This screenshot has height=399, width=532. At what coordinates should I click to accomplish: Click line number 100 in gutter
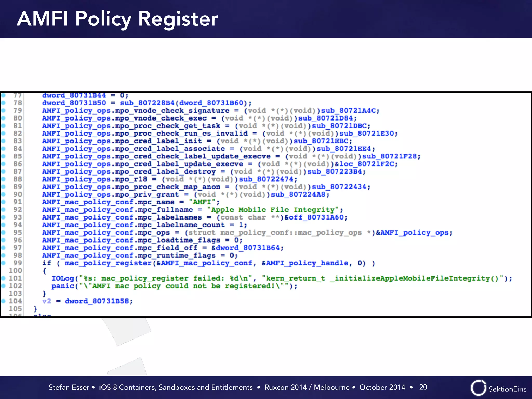point(15,271)
